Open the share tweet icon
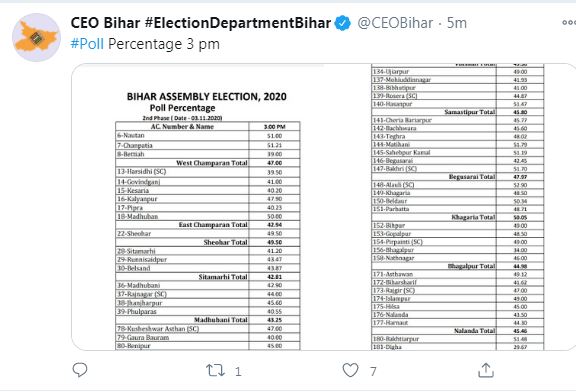 pos(486,370)
